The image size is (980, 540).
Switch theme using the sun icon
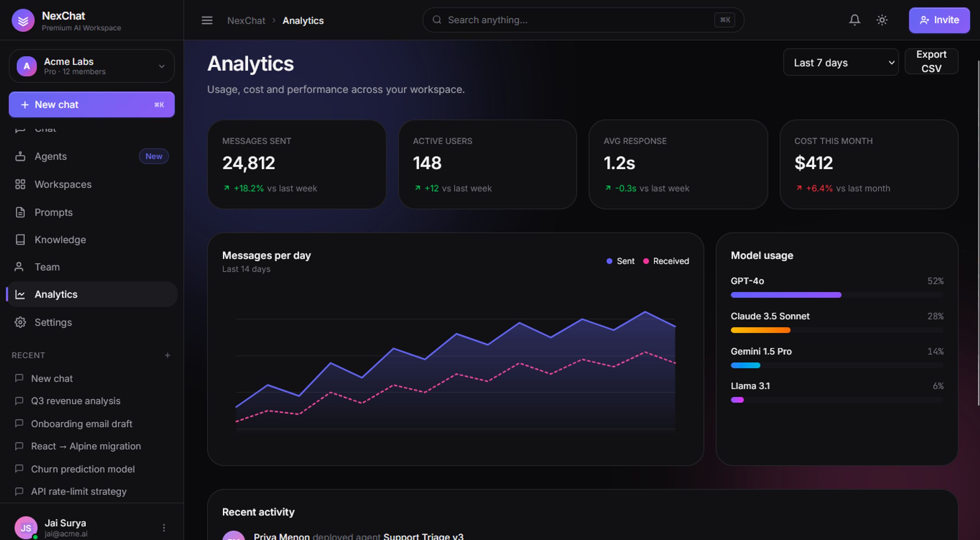[x=882, y=20]
